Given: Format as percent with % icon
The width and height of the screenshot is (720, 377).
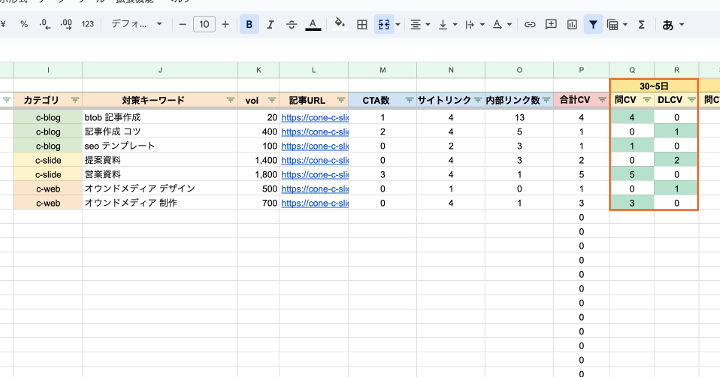Looking at the screenshot, I should pos(24,24).
